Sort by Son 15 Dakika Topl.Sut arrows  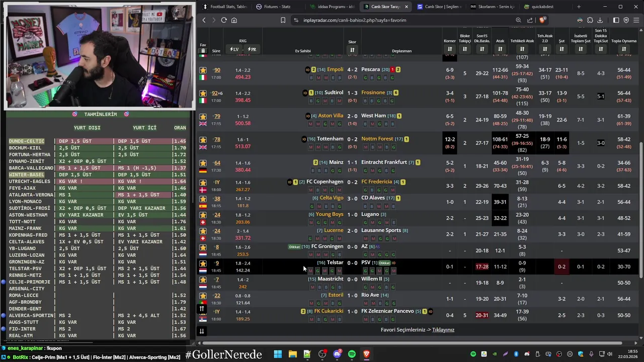(601, 49)
